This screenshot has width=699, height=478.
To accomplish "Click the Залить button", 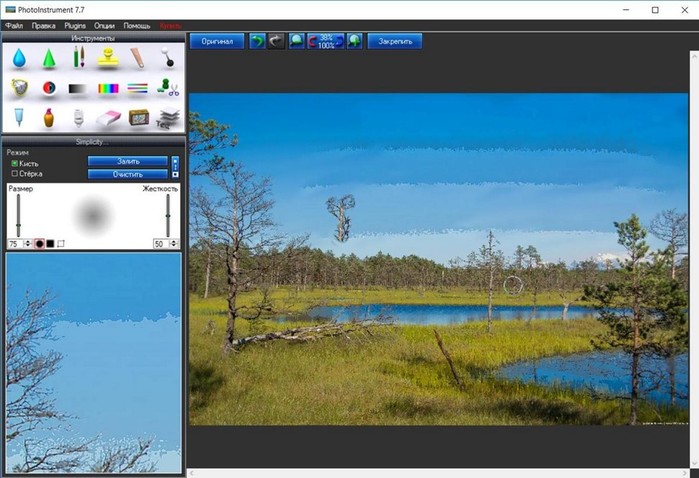I will [x=128, y=161].
